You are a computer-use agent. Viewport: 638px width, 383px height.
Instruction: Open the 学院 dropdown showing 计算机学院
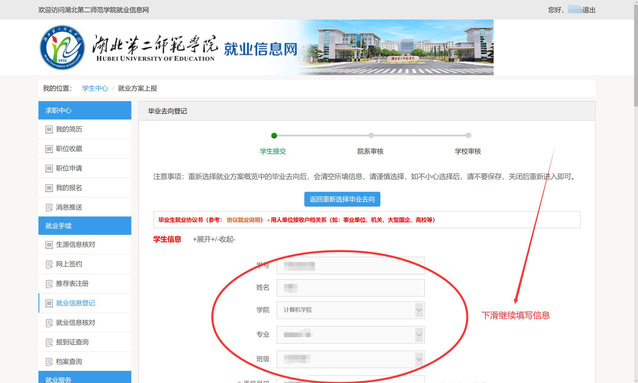pos(350,310)
